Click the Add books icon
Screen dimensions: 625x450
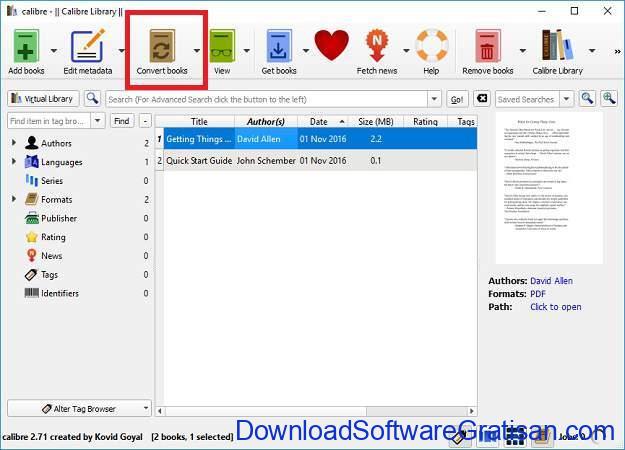tap(26, 46)
